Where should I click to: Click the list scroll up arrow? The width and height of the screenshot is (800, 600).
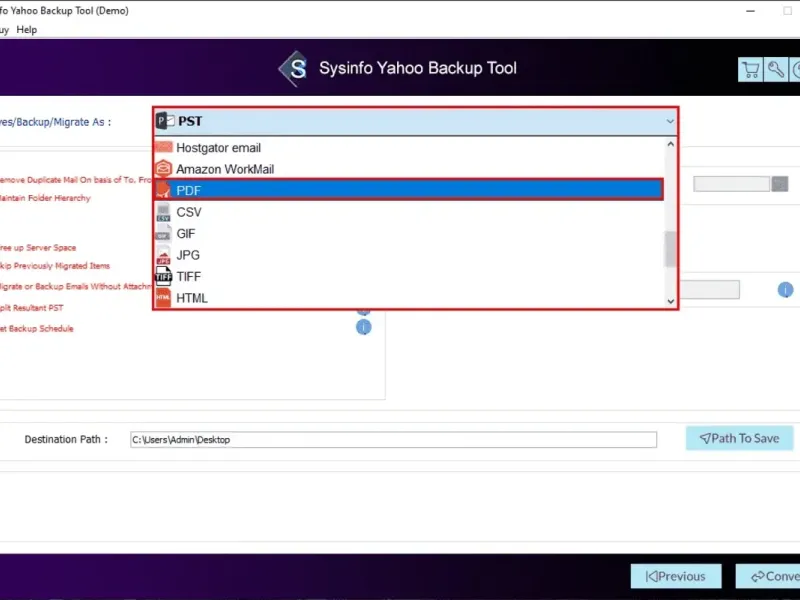point(670,144)
